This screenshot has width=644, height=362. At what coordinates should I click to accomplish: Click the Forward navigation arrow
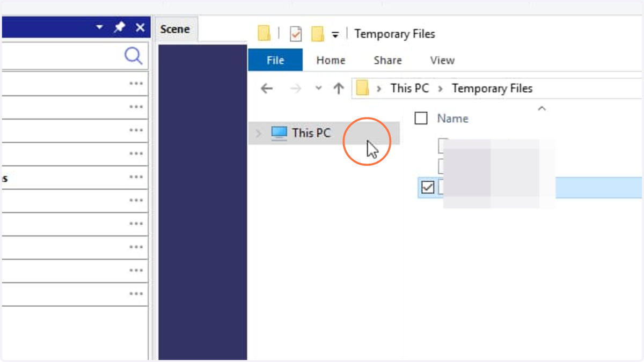tap(296, 88)
